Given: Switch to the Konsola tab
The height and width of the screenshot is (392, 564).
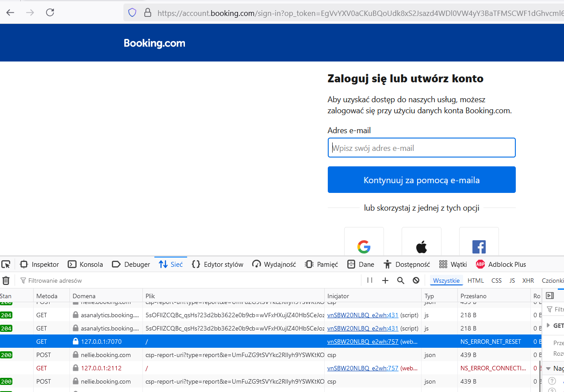Looking at the screenshot, I should pyautogui.click(x=85, y=265).
